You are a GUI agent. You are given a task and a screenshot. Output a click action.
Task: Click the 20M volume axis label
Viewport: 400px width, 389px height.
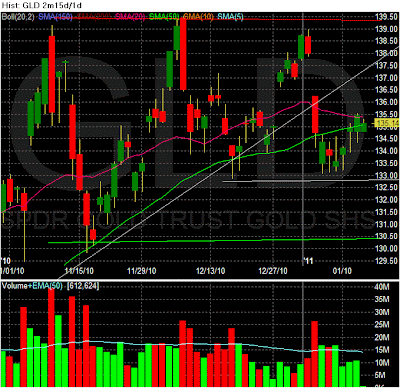click(382, 337)
